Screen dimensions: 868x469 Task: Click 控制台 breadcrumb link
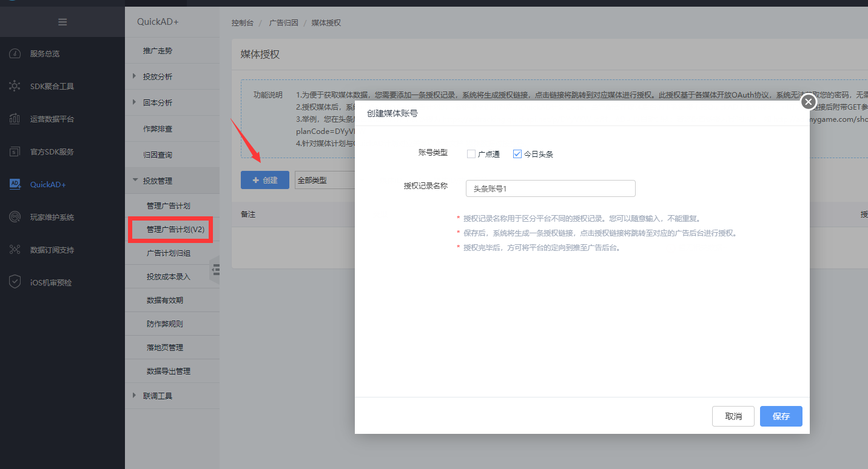coord(243,23)
